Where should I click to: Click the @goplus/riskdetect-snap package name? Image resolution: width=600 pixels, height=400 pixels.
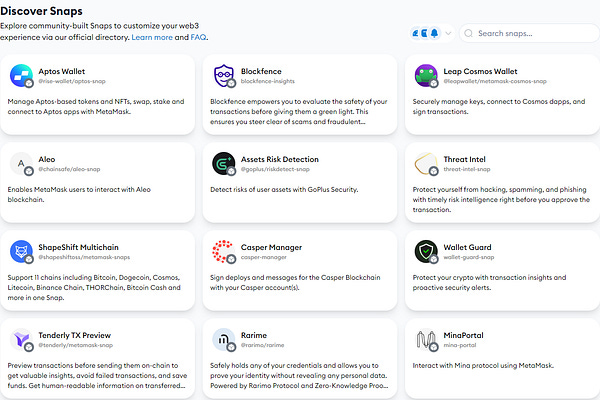(x=275, y=169)
